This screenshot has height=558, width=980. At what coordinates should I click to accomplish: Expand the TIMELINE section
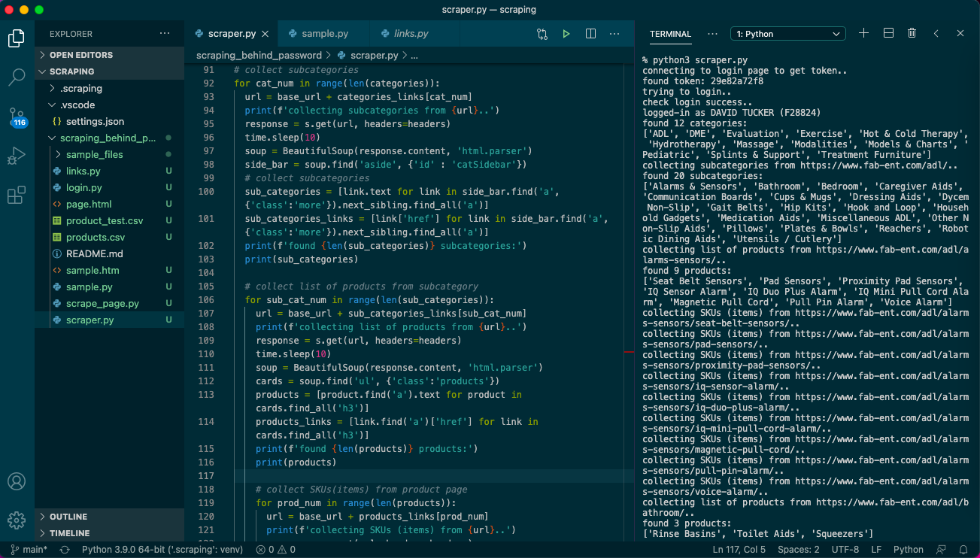pyautogui.click(x=109, y=533)
